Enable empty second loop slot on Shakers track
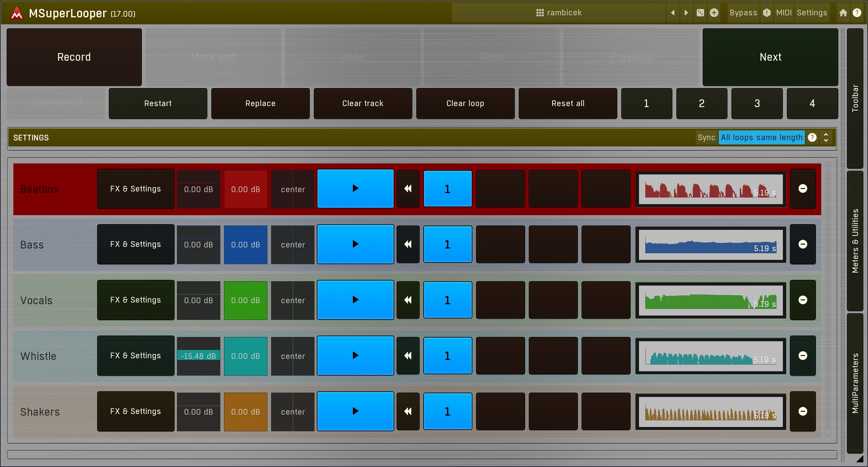The image size is (868, 467). (500, 411)
